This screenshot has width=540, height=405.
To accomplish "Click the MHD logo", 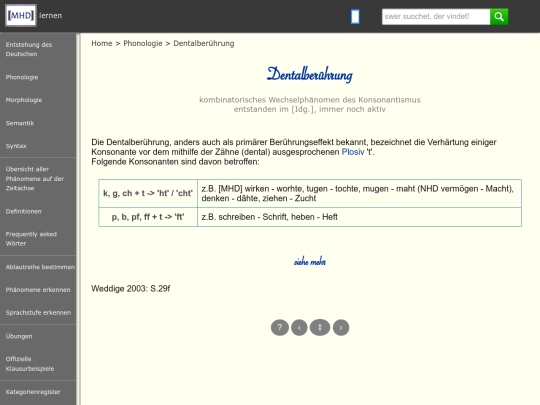I will click(21, 15).
